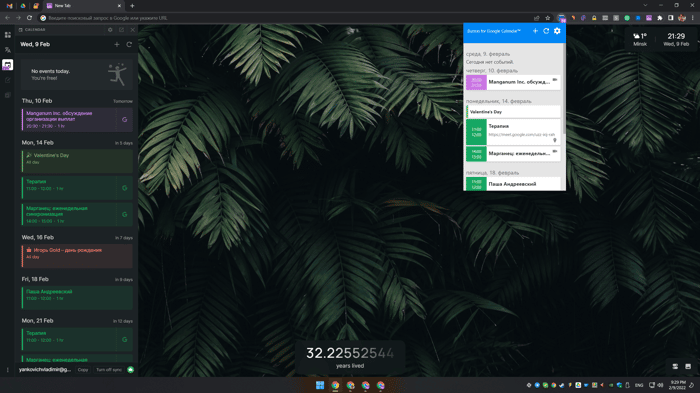Click the green account avatar icon
The image size is (700, 393).
point(130,370)
